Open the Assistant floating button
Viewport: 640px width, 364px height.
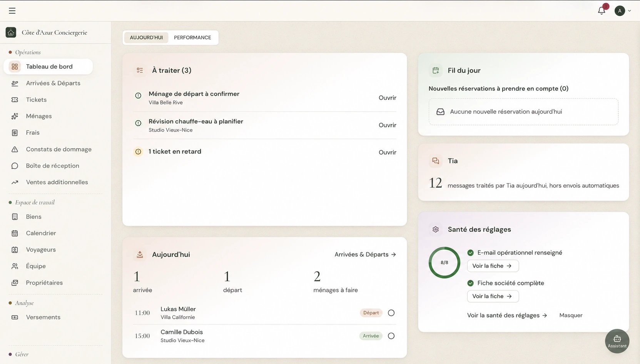pos(617,341)
